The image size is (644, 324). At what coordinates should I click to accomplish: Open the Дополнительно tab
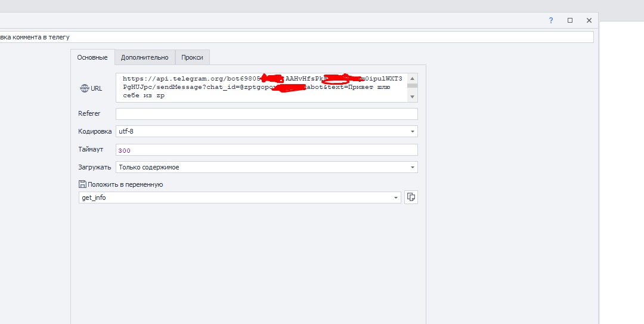[x=144, y=57]
